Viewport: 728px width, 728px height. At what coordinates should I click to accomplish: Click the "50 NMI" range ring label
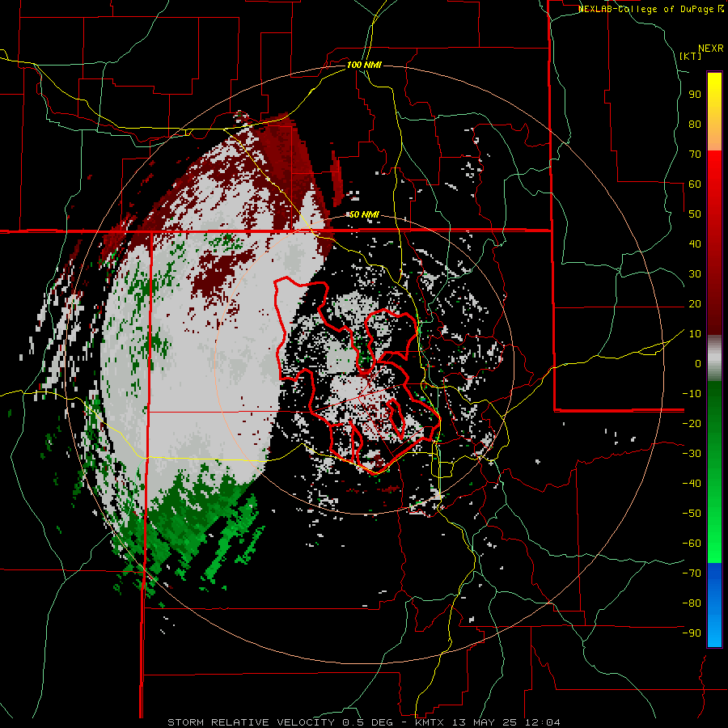pyautogui.click(x=364, y=214)
